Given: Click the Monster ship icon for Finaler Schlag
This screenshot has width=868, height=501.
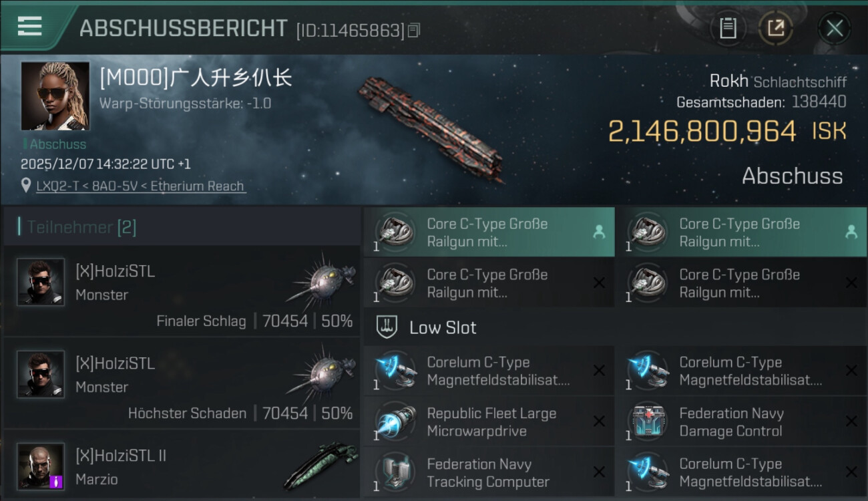Looking at the screenshot, I should (322, 279).
